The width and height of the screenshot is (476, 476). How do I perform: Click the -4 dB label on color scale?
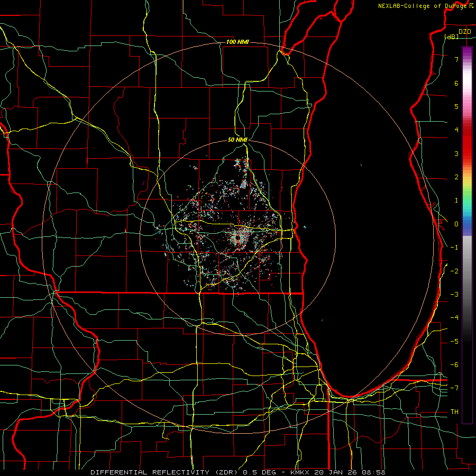click(x=454, y=318)
